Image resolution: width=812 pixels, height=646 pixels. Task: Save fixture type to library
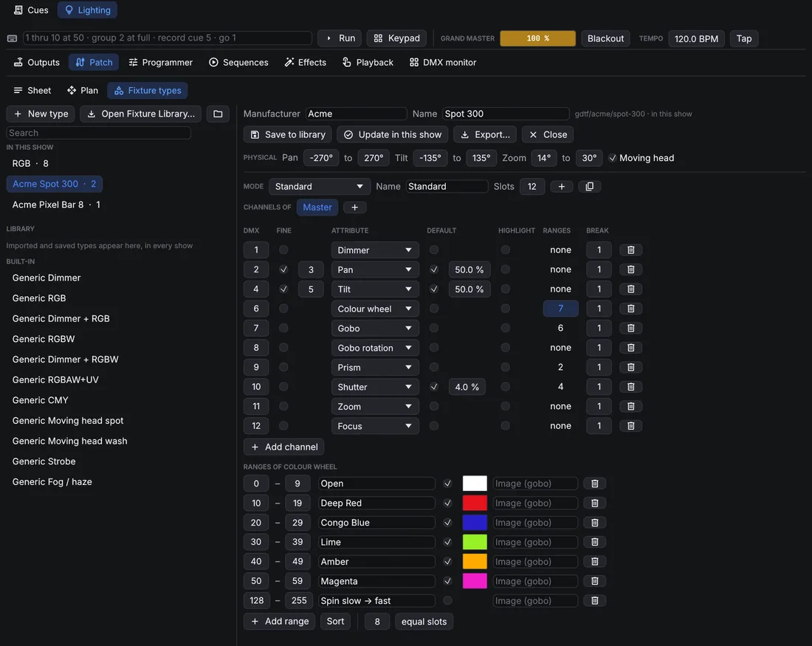click(288, 134)
